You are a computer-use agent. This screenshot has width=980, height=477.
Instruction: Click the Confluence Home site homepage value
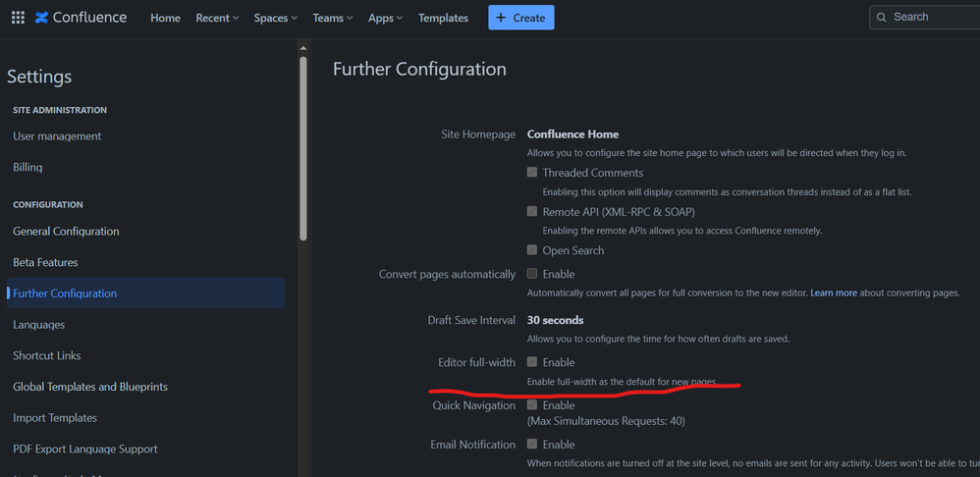[572, 134]
